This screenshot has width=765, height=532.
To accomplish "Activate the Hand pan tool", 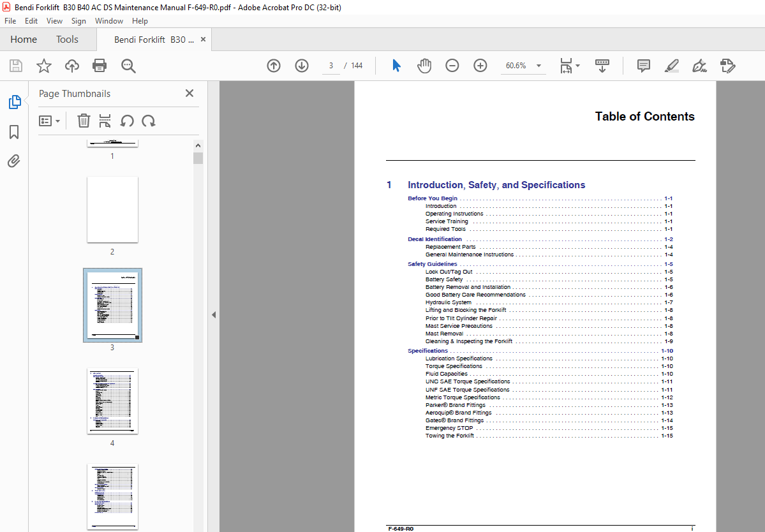I will pos(424,66).
